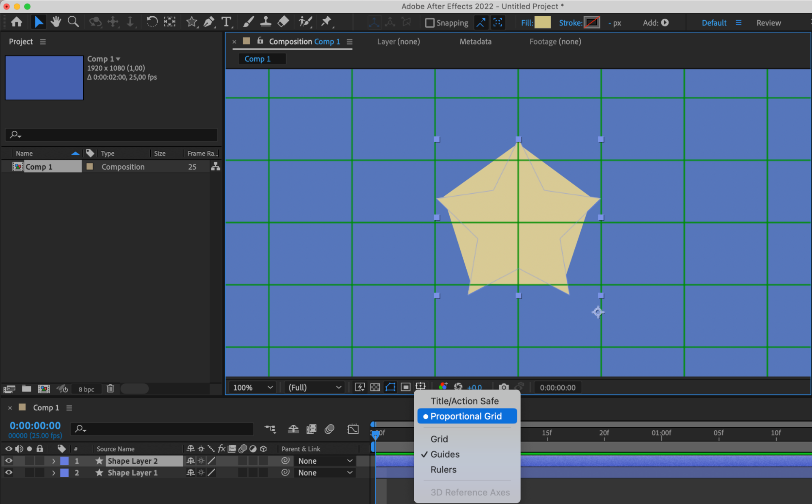
Task: Hide Shape Layer 2 with eye icon
Action: coord(8,461)
